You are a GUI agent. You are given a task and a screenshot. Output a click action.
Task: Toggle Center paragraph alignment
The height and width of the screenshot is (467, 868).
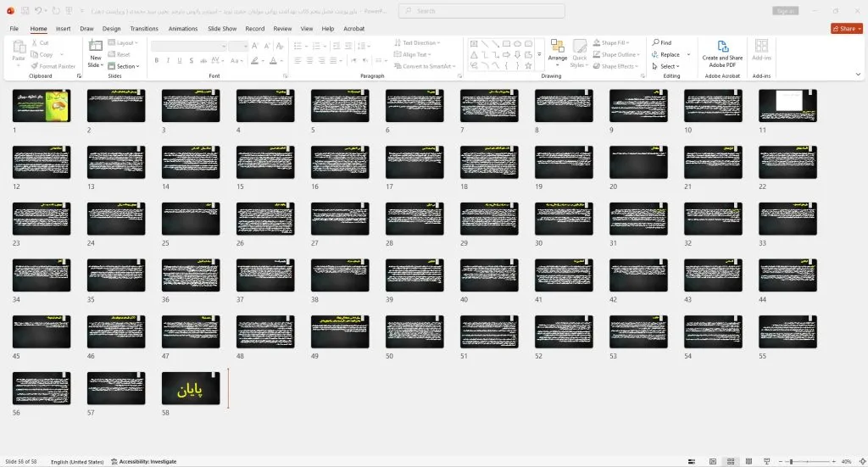click(309, 60)
